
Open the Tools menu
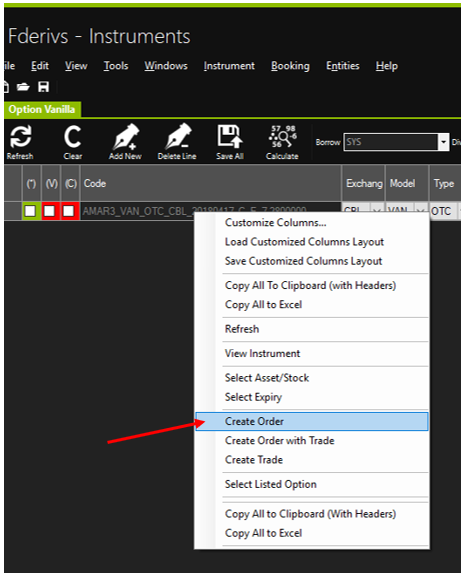click(x=116, y=66)
